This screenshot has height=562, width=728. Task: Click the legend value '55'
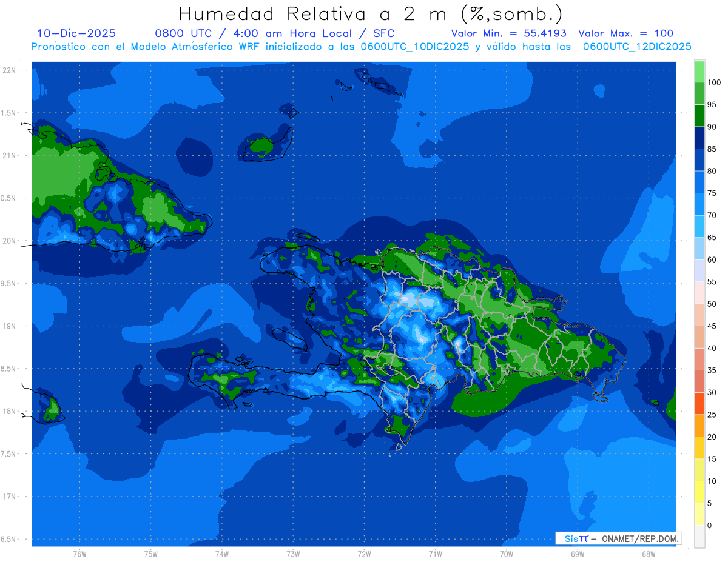pos(712,282)
